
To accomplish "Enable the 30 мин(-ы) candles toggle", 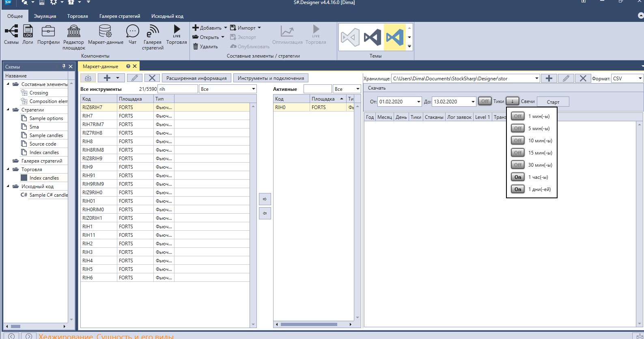I will point(518,165).
